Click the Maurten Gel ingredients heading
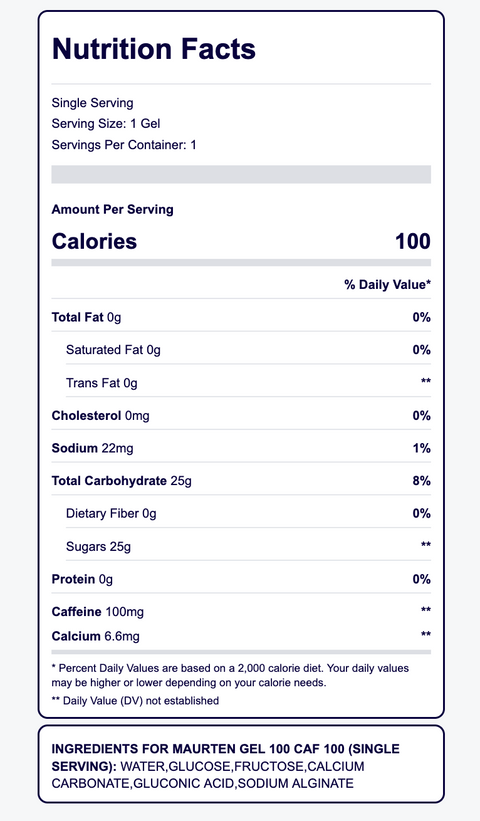Screen dimensions: 480x821 (x=225, y=757)
